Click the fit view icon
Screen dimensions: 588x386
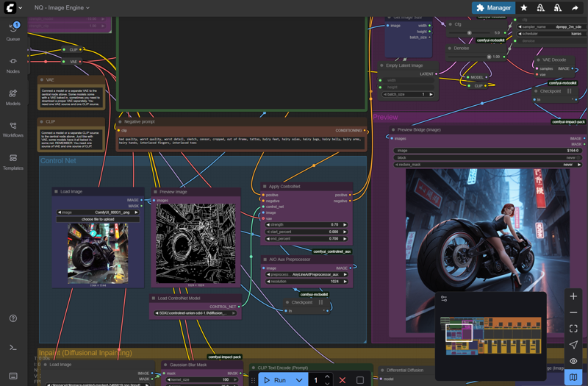point(573,329)
